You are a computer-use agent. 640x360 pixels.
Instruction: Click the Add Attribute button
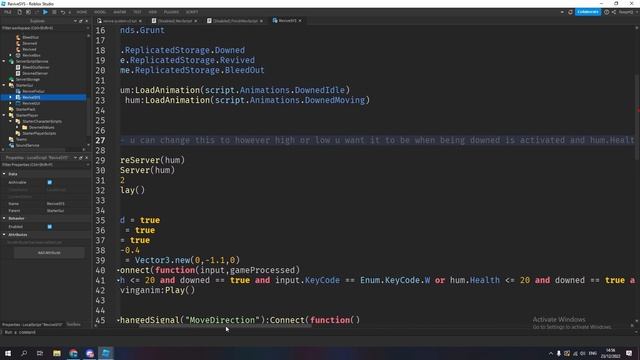[49, 253]
